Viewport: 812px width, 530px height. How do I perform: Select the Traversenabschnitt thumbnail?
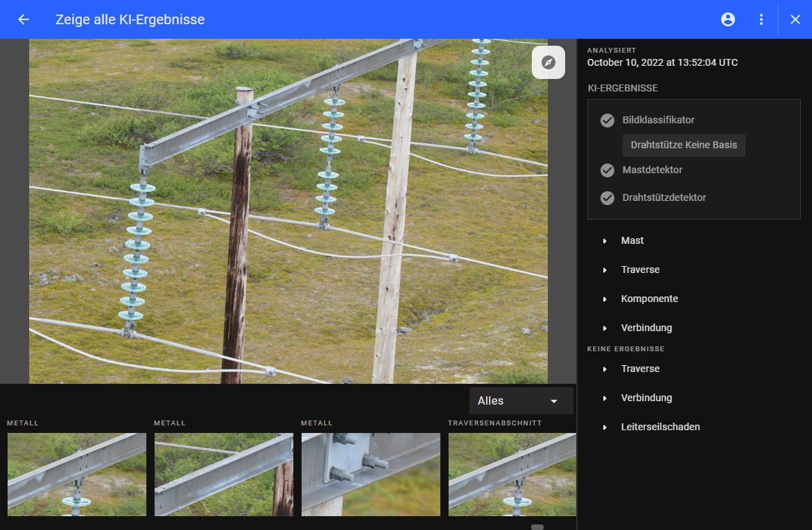click(512, 475)
